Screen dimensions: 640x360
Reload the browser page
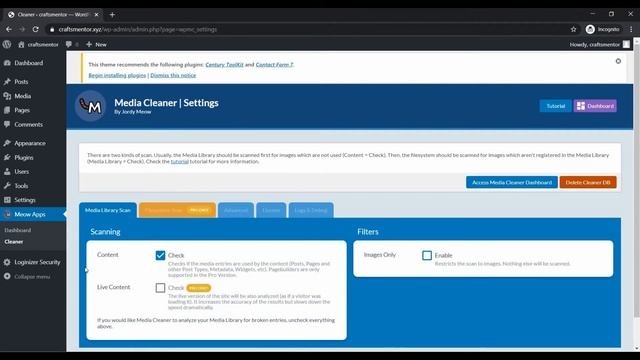tap(36, 29)
